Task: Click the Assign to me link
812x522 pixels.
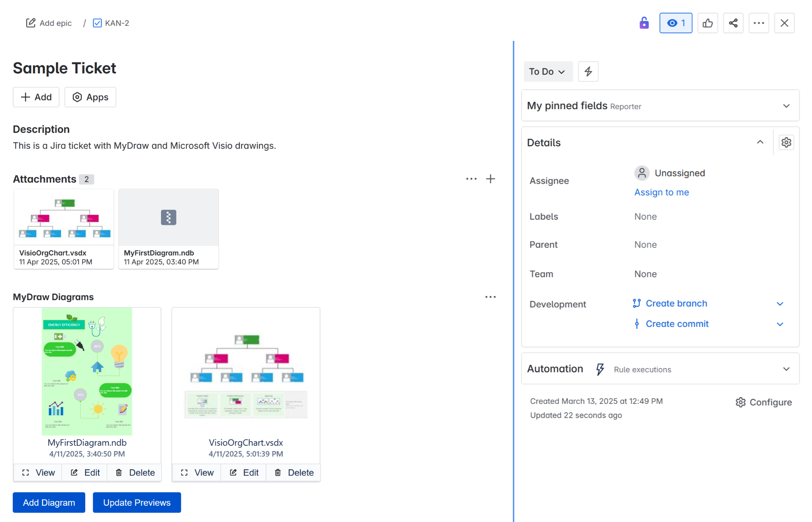Action: [661, 192]
